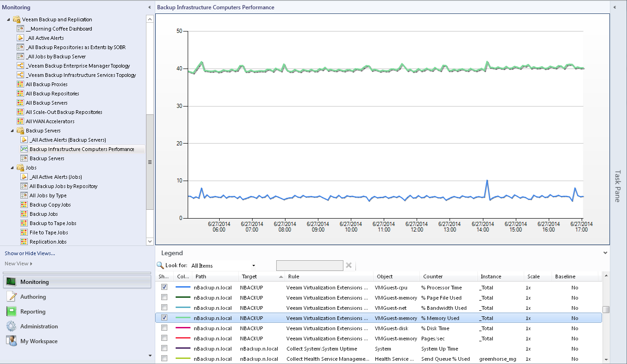The width and height of the screenshot is (627, 364).
Task: Click the legend list scroll down arrow
Action: coord(606,358)
